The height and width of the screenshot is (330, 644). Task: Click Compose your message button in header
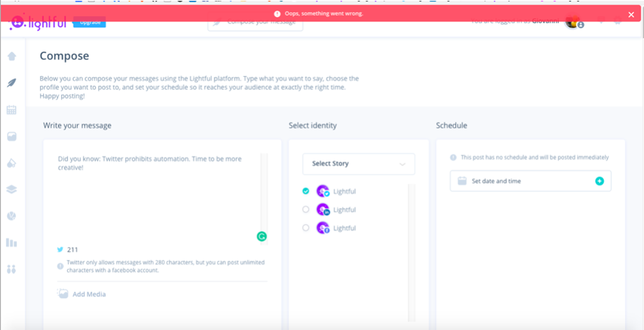tap(255, 22)
